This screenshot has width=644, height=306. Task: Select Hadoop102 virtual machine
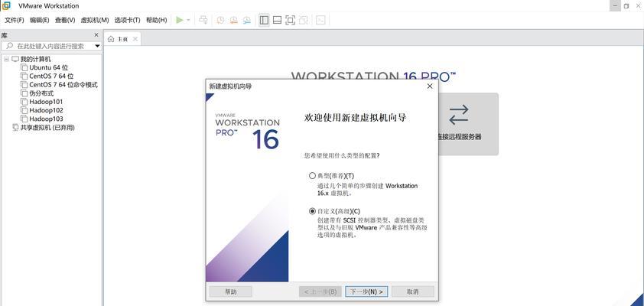[x=46, y=110]
